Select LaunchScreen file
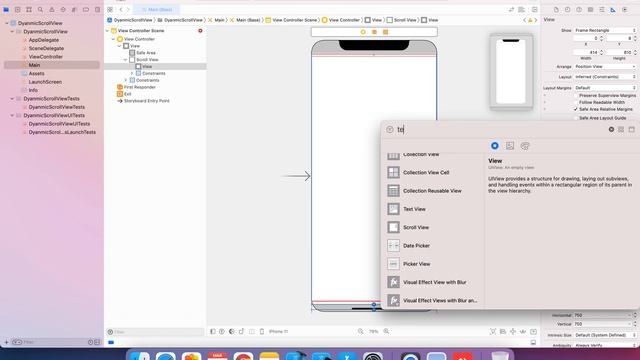 45,82
